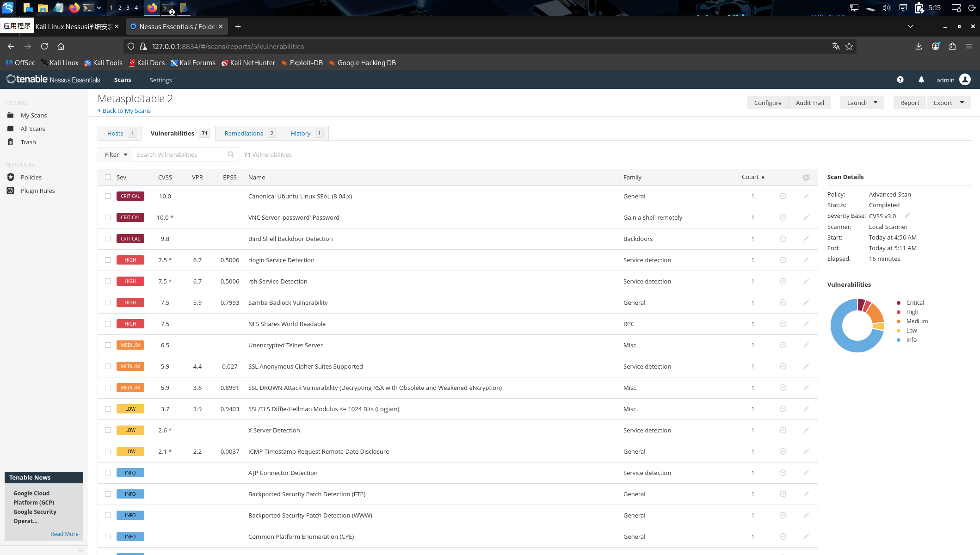Click the Audit Trail button

pos(809,103)
